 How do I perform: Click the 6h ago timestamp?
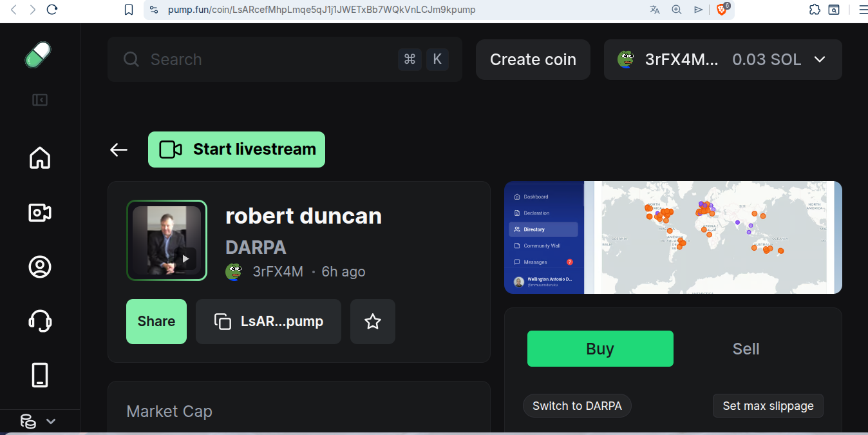tap(343, 272)
